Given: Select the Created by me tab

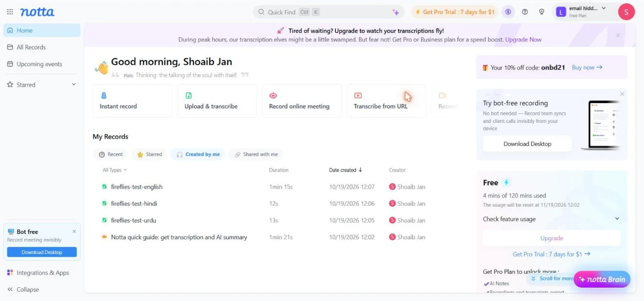Looking at the screenshot, I should point(198,155).
